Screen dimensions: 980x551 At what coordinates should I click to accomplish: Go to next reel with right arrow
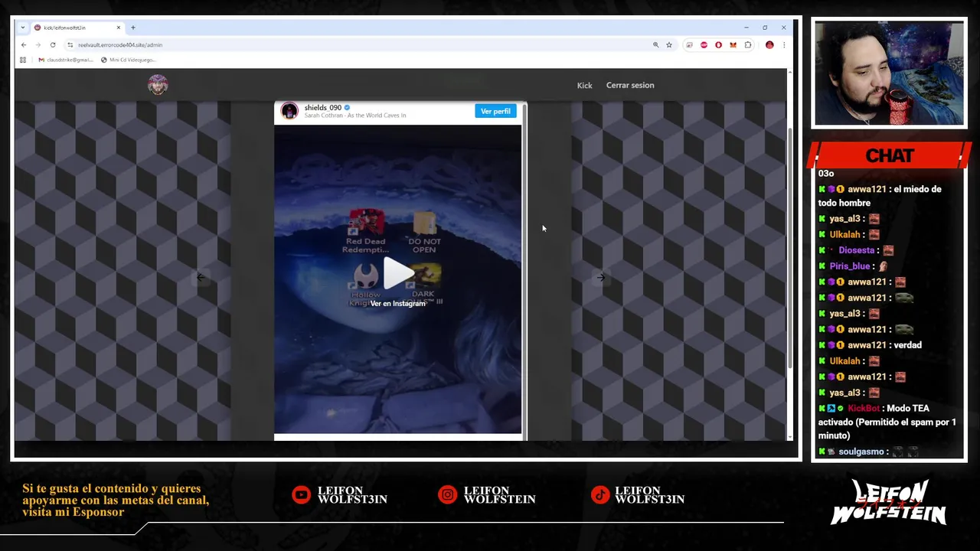tap(601, 278)
